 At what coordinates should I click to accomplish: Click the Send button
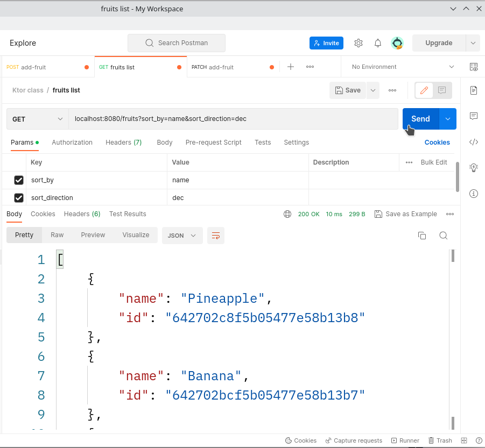point(420,119)
